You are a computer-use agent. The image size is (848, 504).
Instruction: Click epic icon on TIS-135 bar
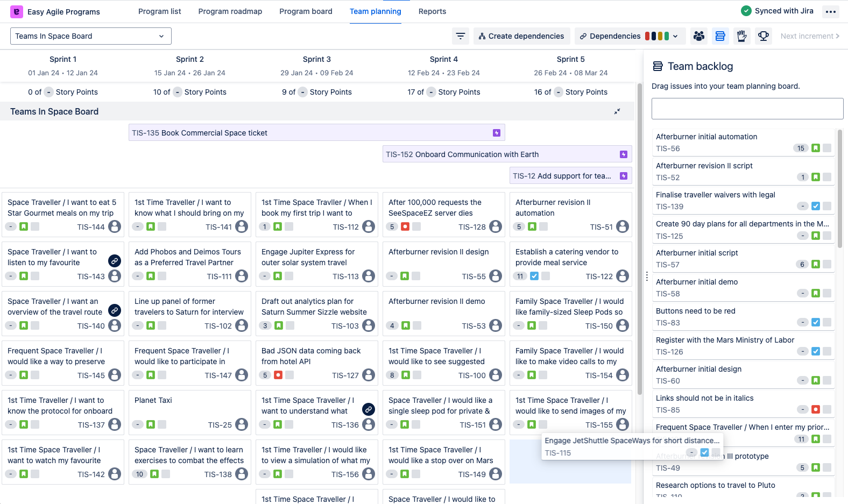pos(497,133)
